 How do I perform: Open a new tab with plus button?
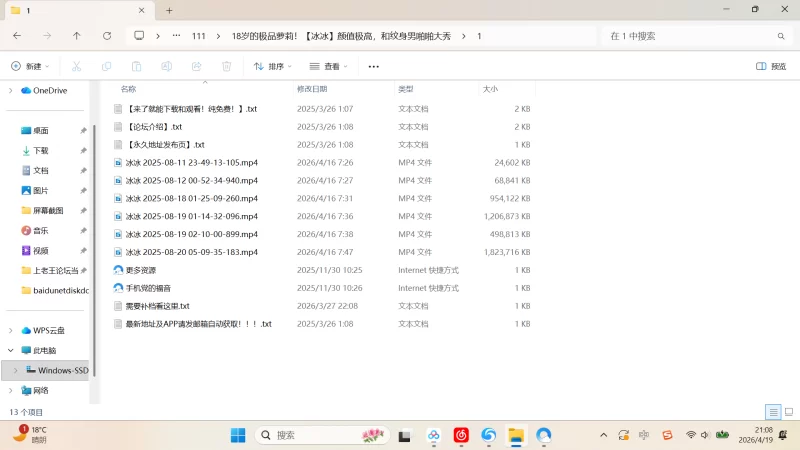click(x=169, y=10)
